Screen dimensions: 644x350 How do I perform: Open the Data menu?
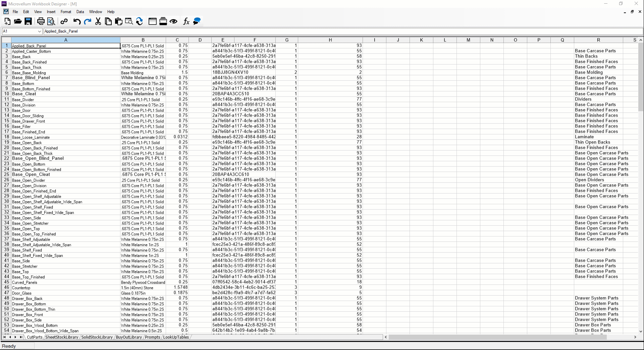(80, 12)
